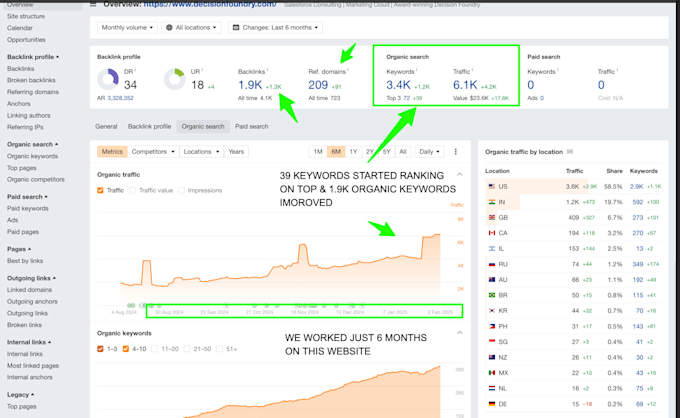Open Organic keywords in the sidebar

[33, 156]
